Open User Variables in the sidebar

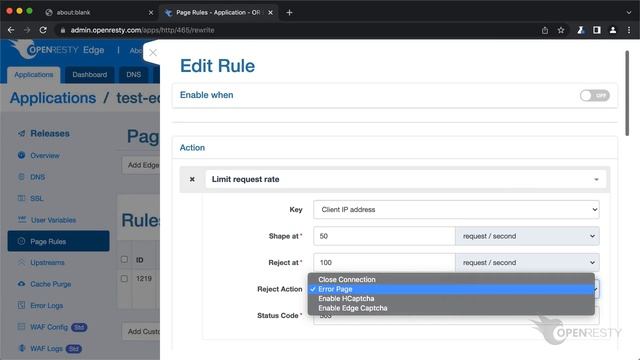[53, 220]
